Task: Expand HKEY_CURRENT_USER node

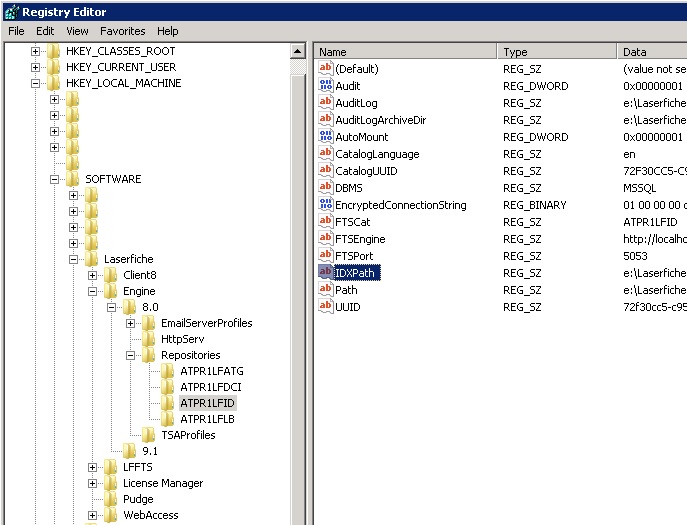Action: click(x=35, y=67)
